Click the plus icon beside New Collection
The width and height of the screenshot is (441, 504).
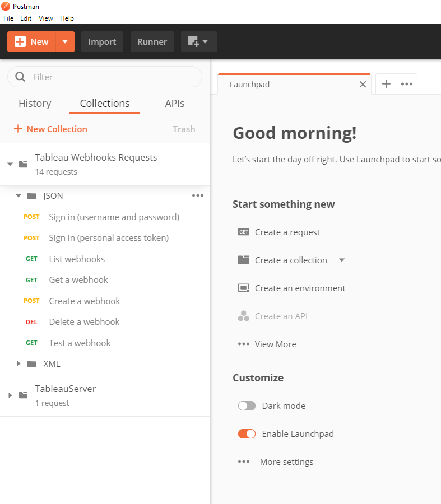18,129
